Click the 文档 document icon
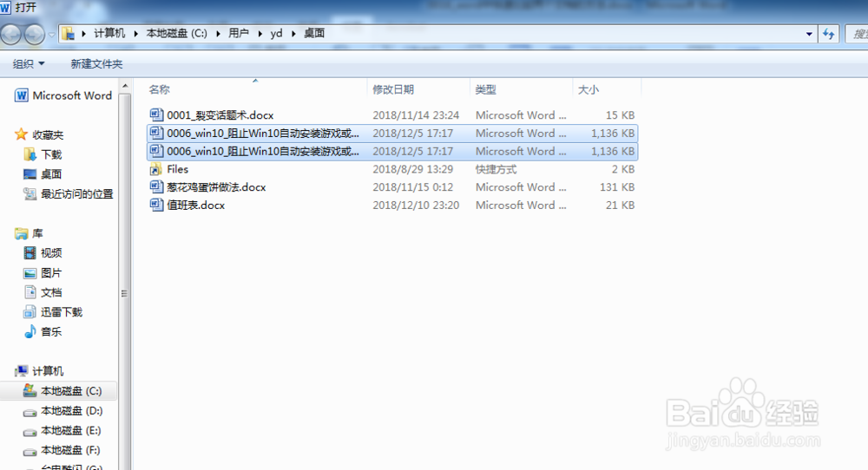Viewport: 868px width, 470px height. click(x=30, y=292)
